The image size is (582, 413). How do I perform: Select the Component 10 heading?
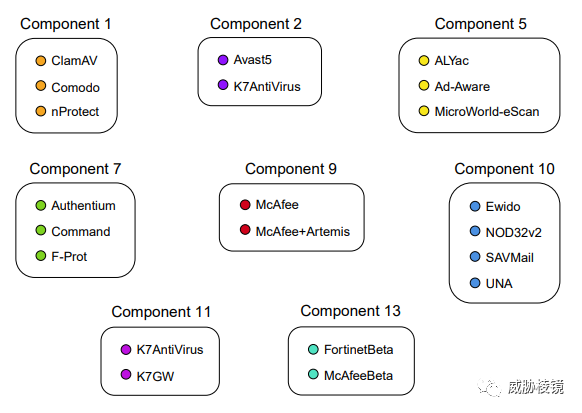coord(504,169)
